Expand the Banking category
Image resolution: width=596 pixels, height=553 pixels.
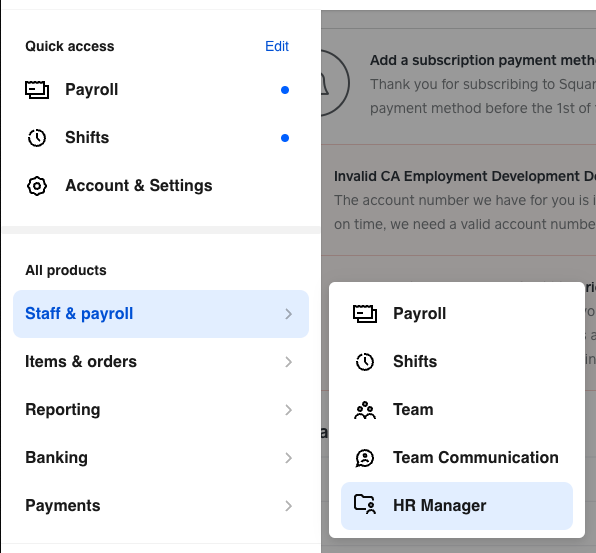coord(161,458)
